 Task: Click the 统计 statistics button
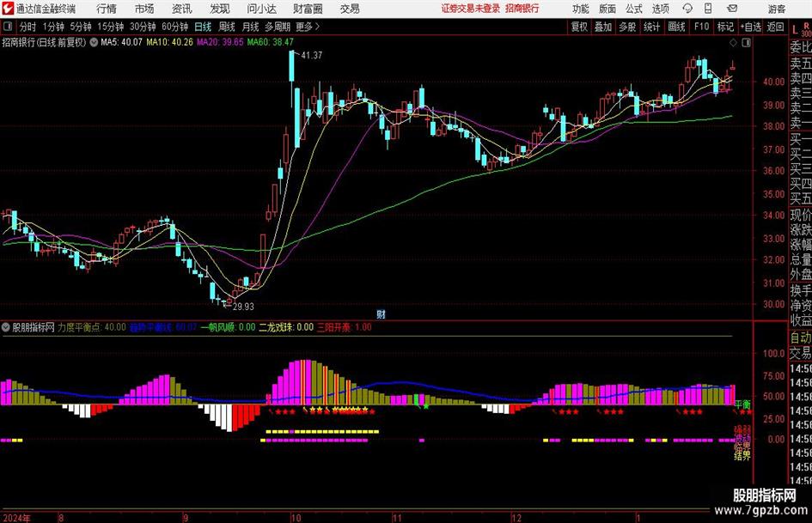coord(652,27)
